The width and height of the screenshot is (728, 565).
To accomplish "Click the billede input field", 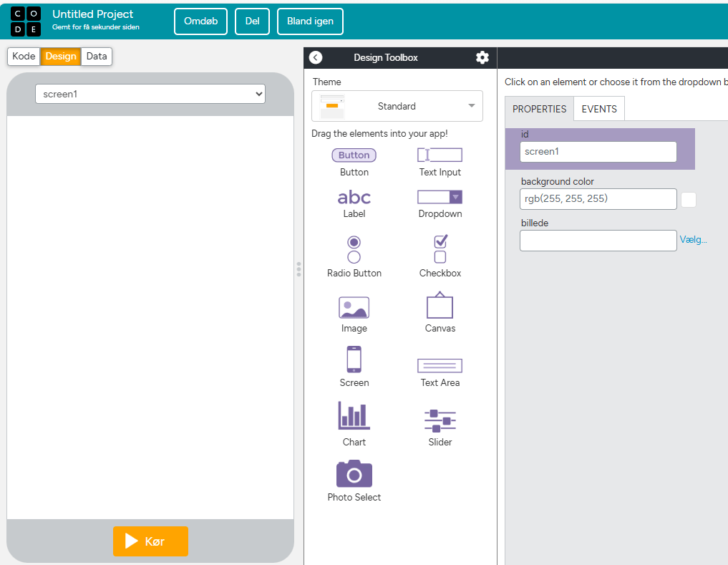I will pos(598,241).
